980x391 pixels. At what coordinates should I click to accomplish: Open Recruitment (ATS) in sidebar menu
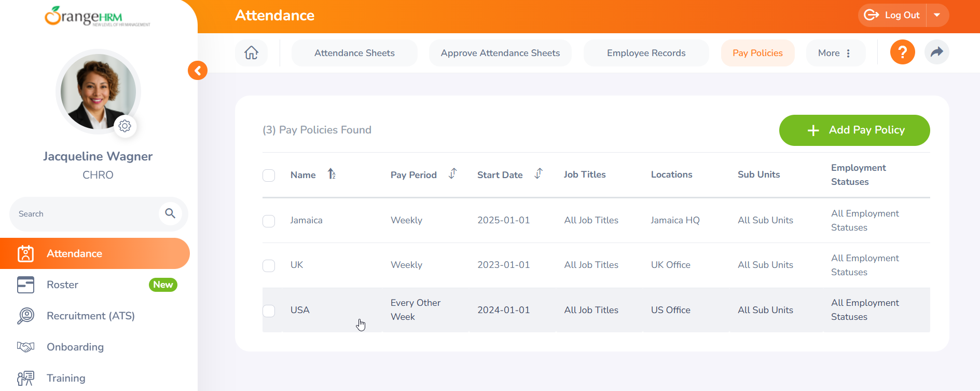pyautogui.click(x=90, y=316)
